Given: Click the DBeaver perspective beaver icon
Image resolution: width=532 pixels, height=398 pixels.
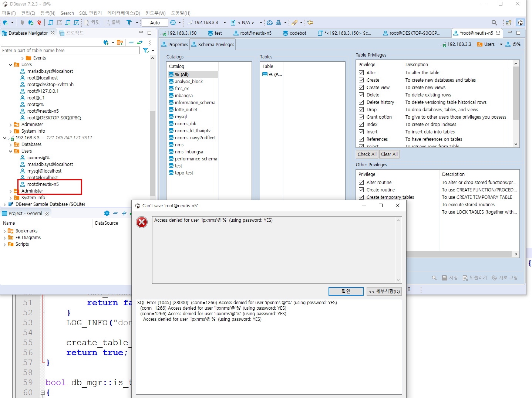Looking at the screenshot, I should (521, 23).
